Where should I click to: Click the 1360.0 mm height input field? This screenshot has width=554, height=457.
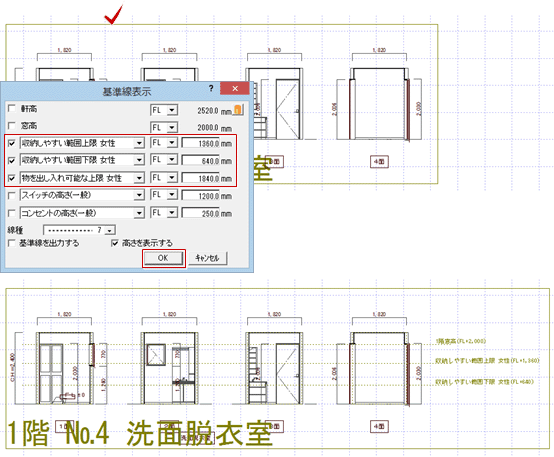click(201, 143)
